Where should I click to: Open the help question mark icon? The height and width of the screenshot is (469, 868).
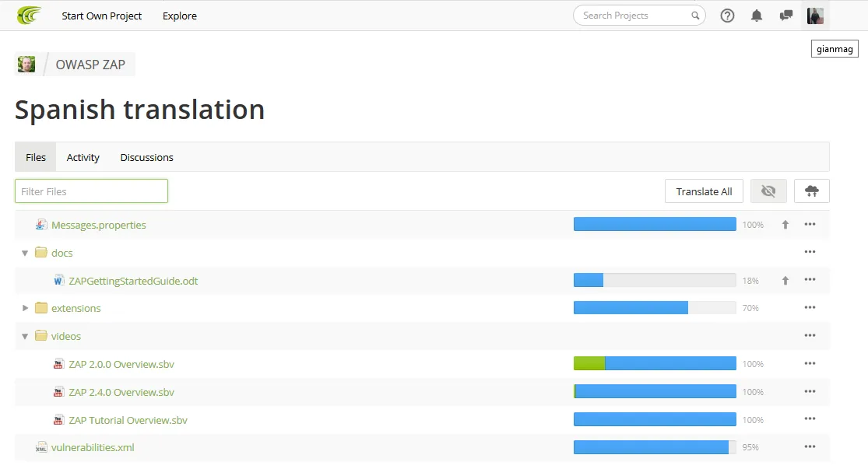click(727, 16)
